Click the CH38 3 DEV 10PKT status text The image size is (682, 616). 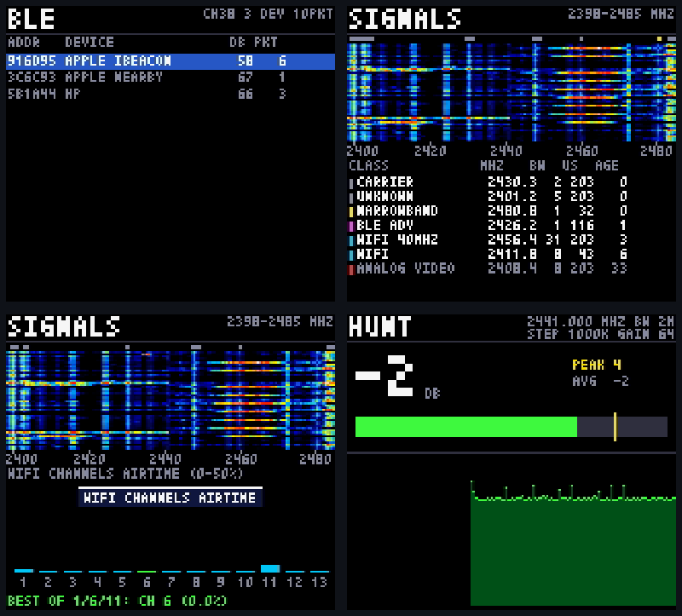point(268,14)
